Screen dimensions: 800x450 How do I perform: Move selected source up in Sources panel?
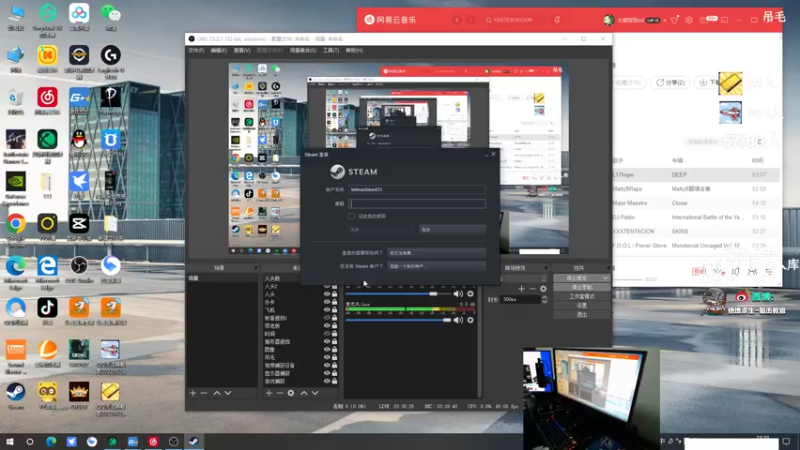point(304,393)
